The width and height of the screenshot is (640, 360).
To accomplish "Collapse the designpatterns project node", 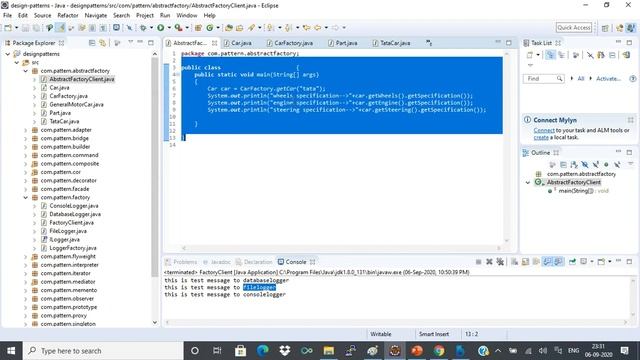I will pos(8,54).
